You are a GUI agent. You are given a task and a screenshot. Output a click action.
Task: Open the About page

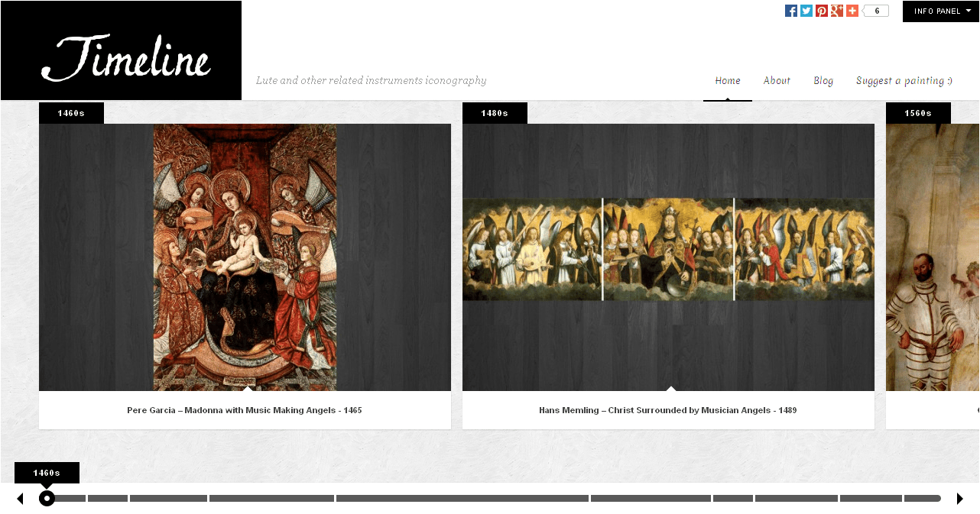(x=777, y=80)
